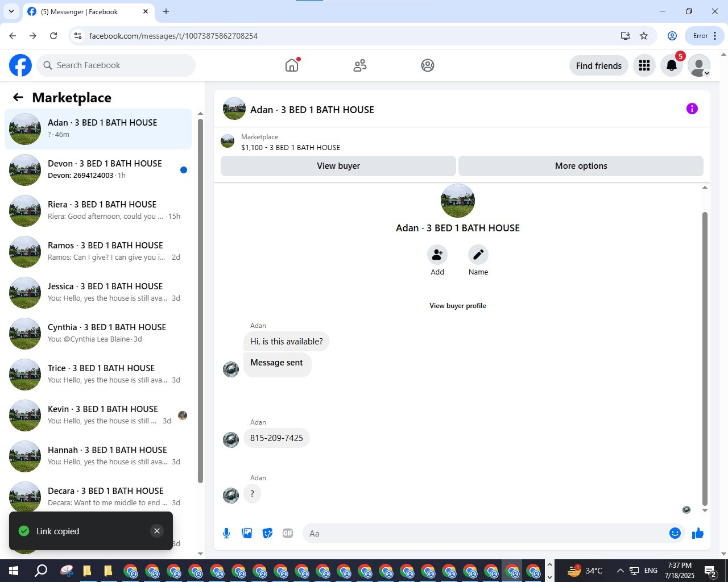Open conversation information purple icon
The height and width of the screenshot is (582, 728).
(x=692, y=109)
